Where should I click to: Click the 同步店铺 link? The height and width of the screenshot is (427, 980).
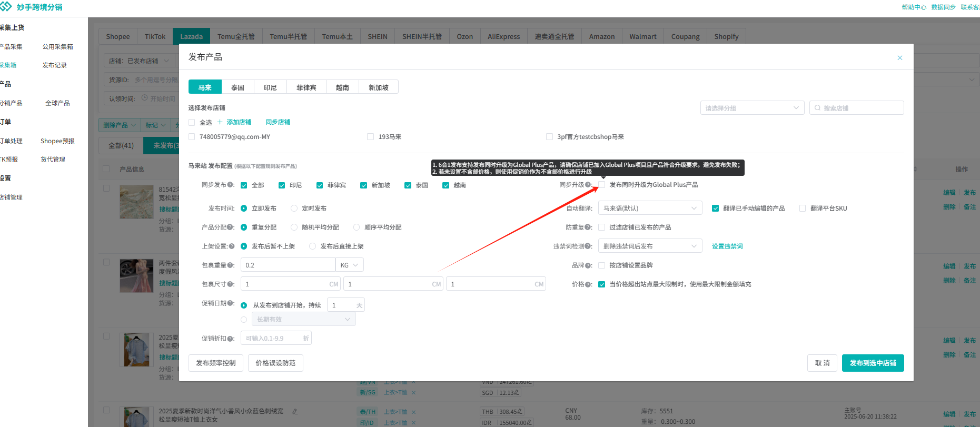[x=278, y=122]
